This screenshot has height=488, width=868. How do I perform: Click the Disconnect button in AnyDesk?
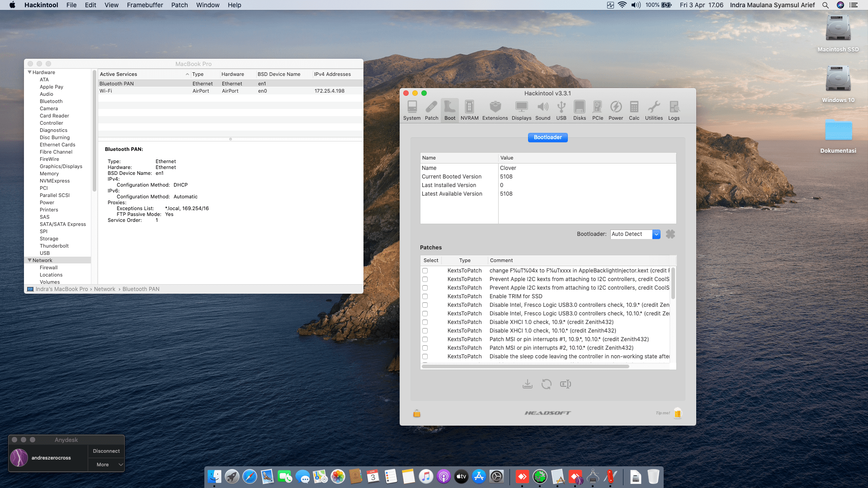[x=106, y=451]
